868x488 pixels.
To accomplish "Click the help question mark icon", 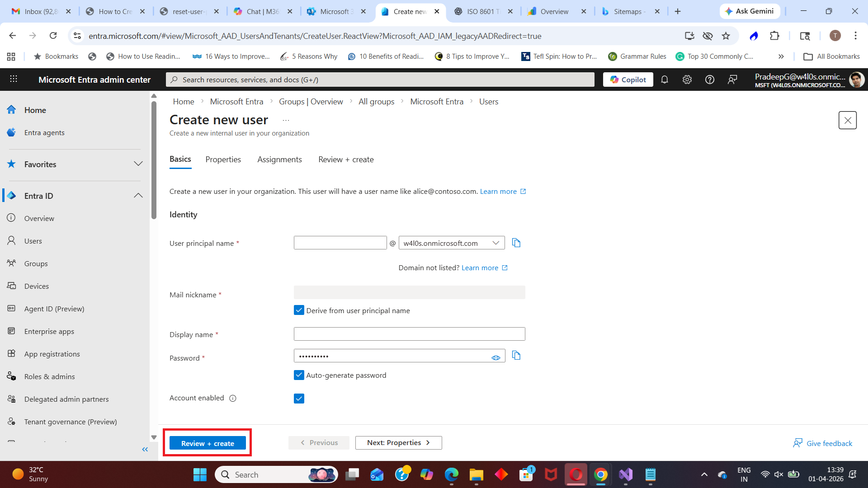I will pos(709,80).
